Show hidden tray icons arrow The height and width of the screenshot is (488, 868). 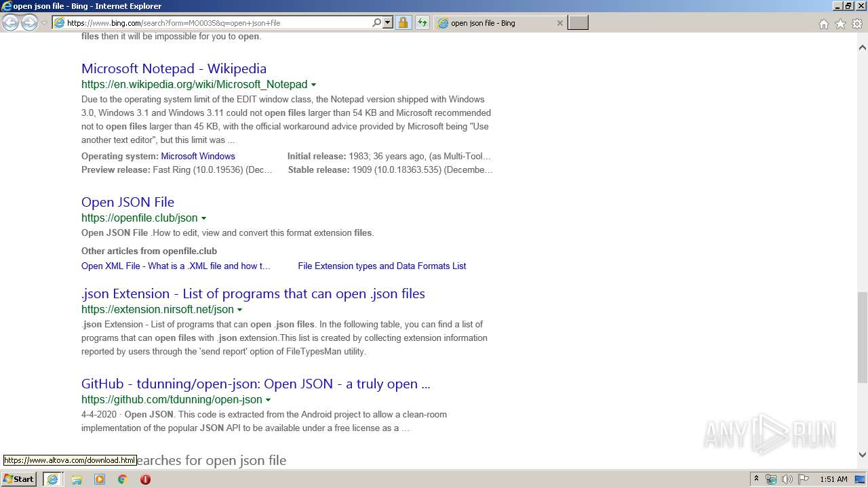[756, 479]
